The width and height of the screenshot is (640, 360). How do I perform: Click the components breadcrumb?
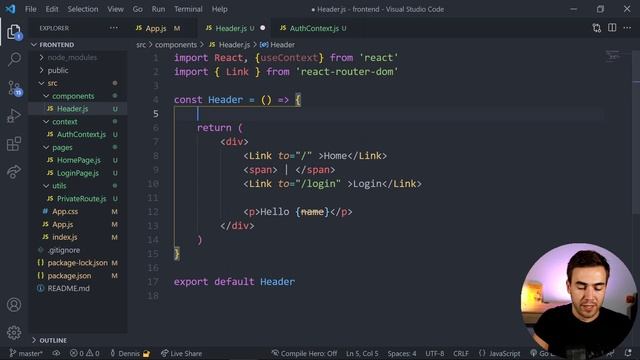tap(176, 44)
